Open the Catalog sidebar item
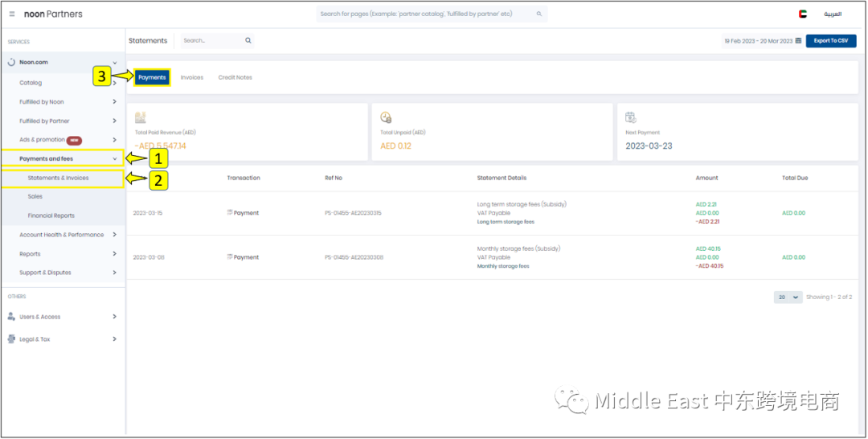 coord(31,83)
